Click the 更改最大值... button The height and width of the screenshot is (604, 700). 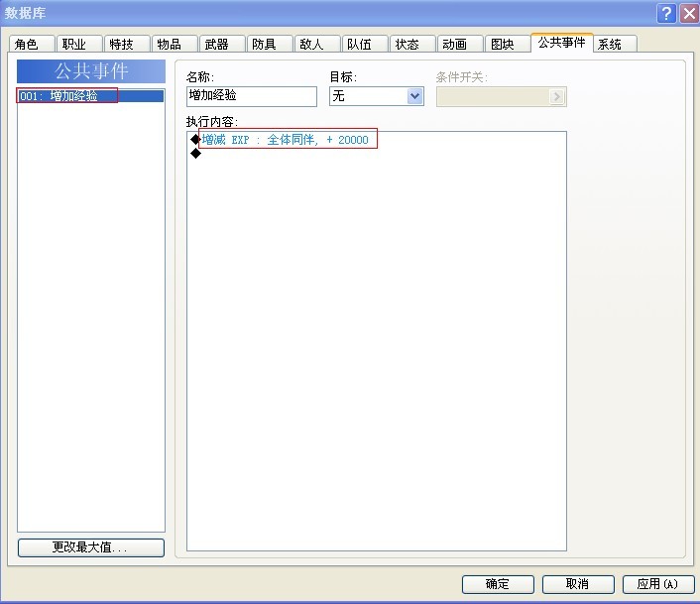pyautogui.click(x=91, y=547)
